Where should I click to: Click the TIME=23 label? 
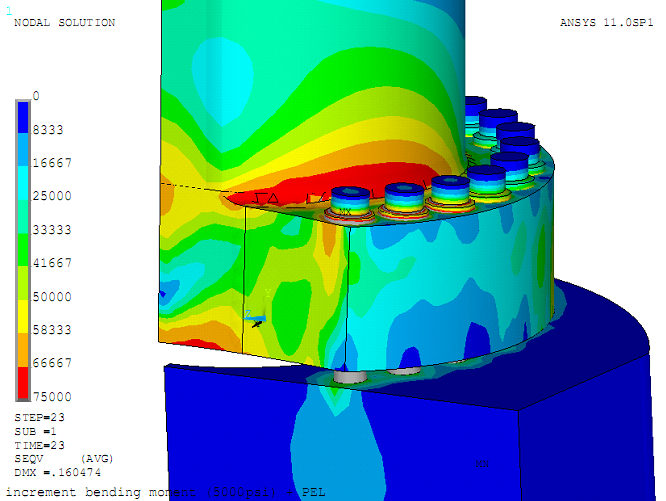(x=40, y=445)
